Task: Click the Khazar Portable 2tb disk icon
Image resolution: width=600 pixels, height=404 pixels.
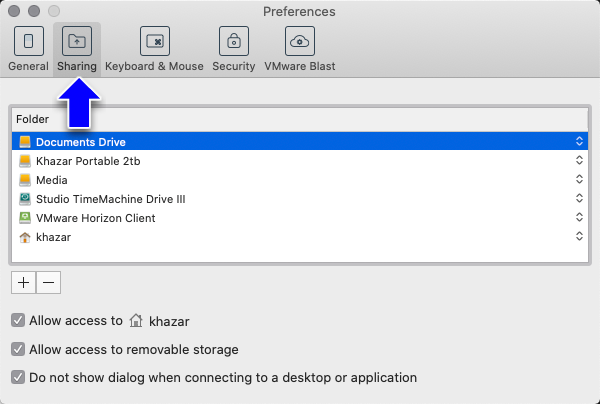Action: tap(25, 161)
